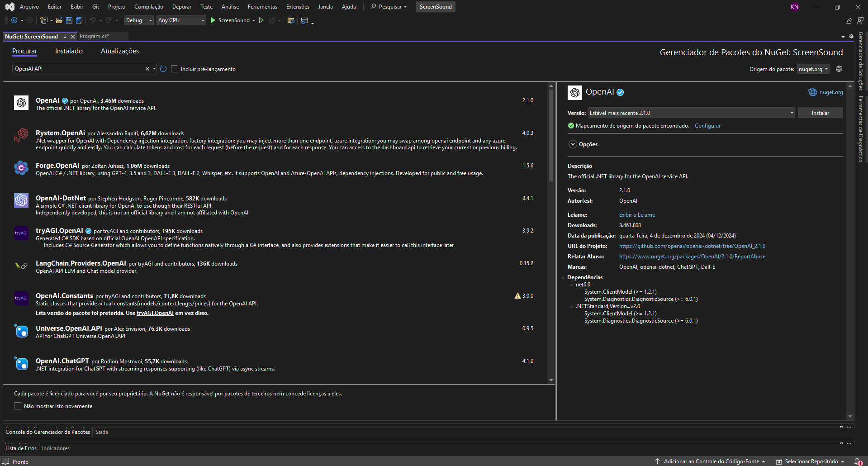Click the Instalar button

[820, 113]
